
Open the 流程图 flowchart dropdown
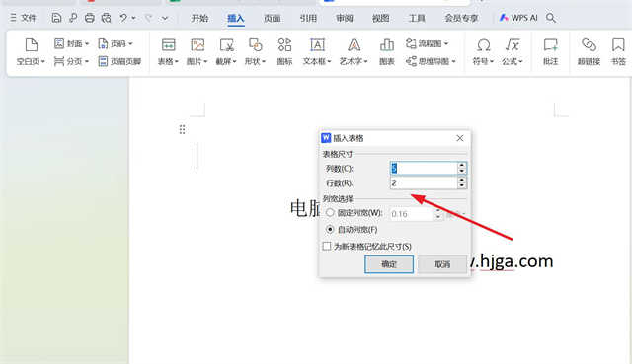[x=428, y=43]
